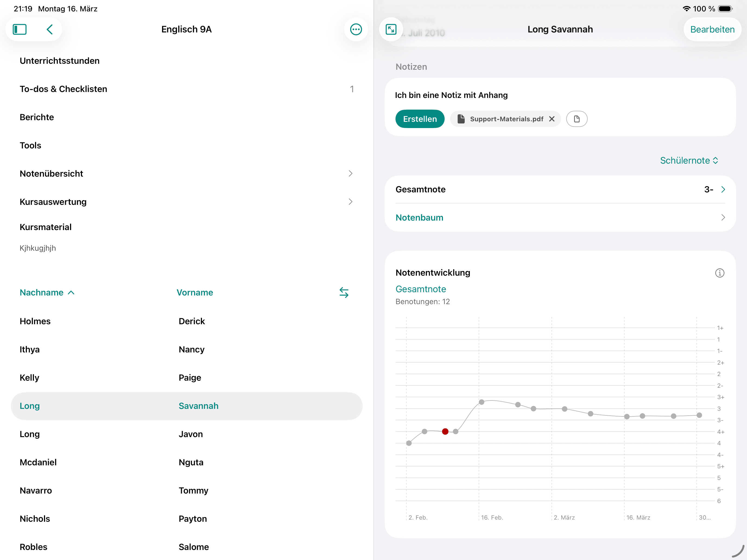Toggle Nachname sort direction
This screenshot has height=560, width=747.
(x=47, y=292)
